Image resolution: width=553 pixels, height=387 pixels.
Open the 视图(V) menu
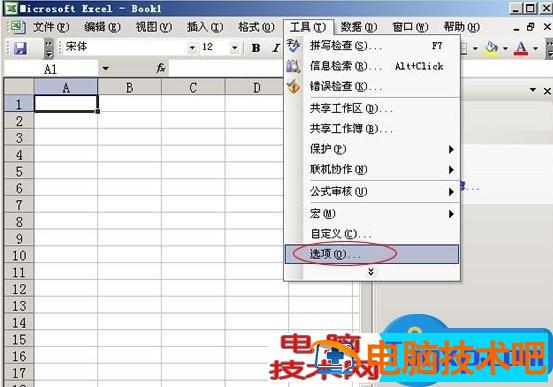(154, 27)
